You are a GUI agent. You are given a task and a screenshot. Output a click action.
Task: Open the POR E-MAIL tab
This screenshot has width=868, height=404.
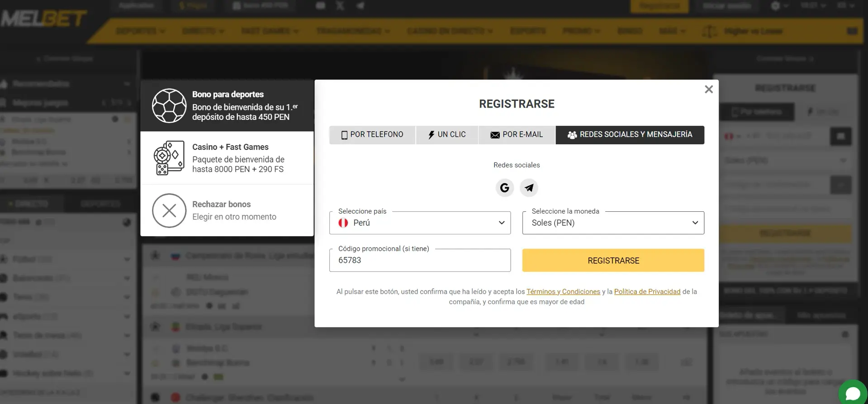pyautogui.click(x=517, y=135)
